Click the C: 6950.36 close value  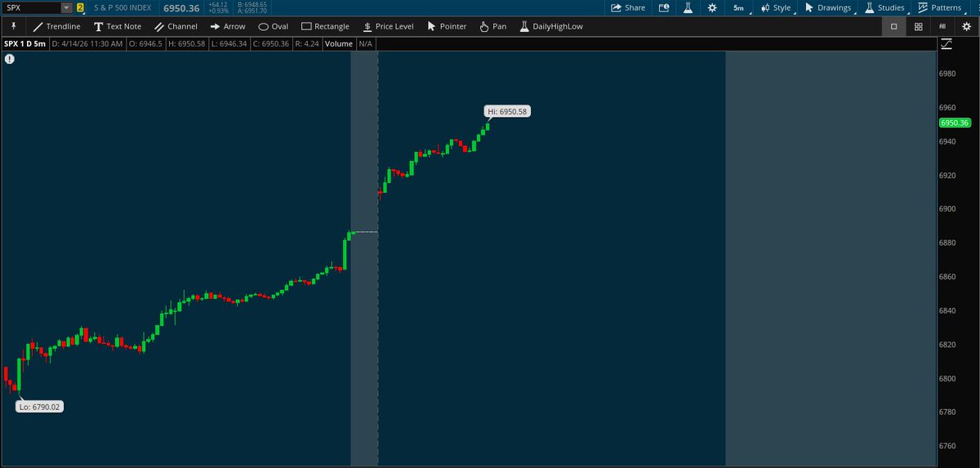(269, 43)
